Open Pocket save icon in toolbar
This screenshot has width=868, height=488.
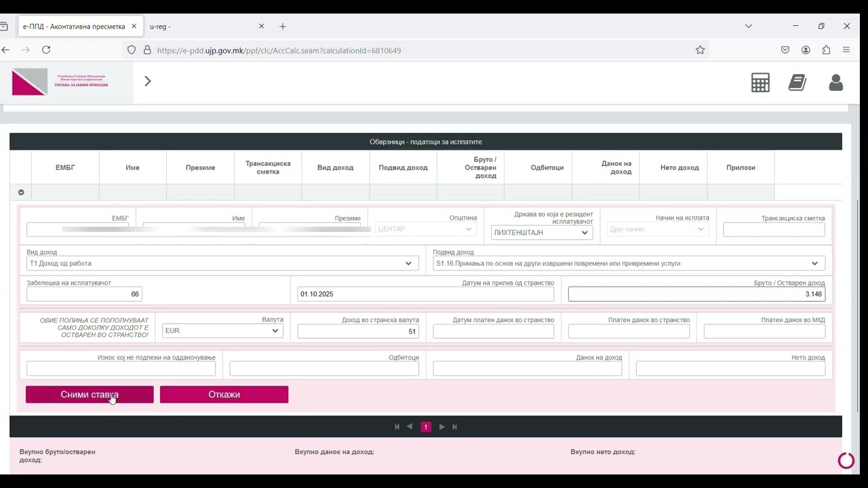point(785,50)
